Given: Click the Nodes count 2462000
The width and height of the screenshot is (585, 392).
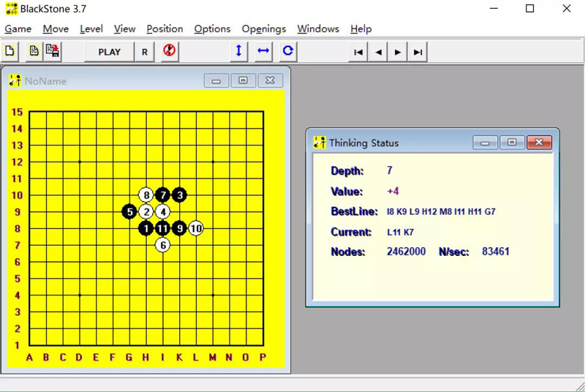Looking at the screenshot, I should coord(407,252).
